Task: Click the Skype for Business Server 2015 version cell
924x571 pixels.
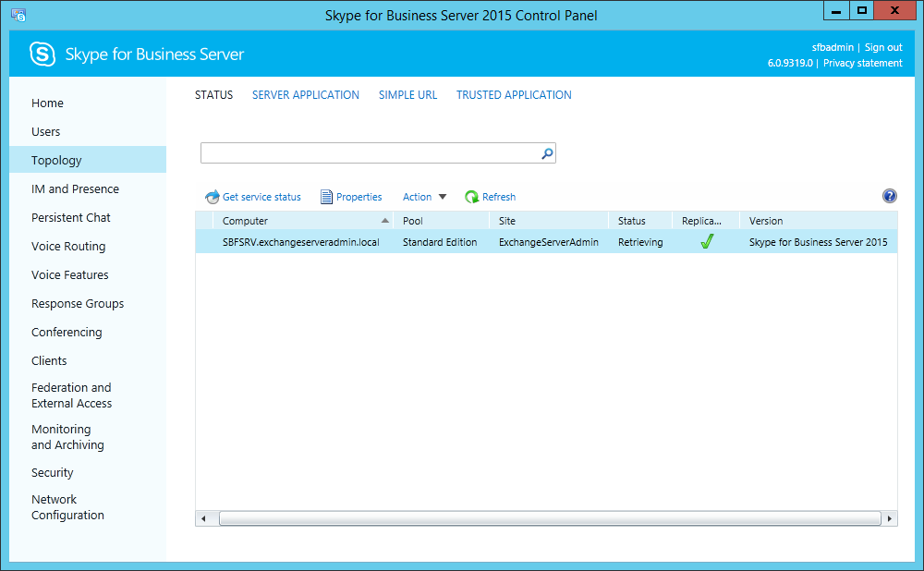Action: click(818, 242)
